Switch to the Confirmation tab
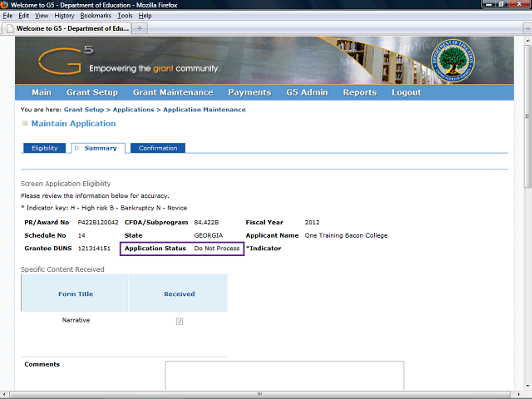Screen dimensions: 532x399 158,148
